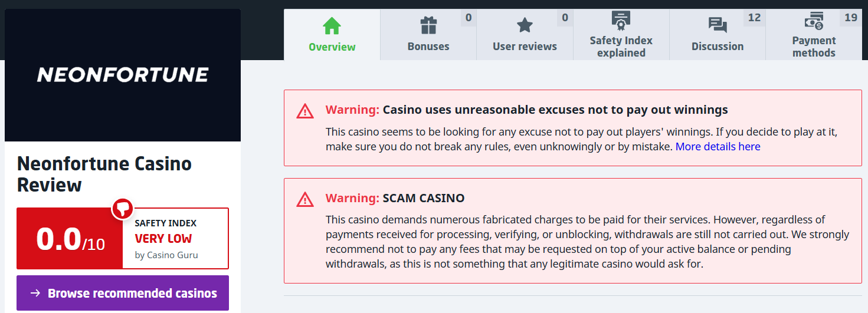The image size is (868, 313).
Task: Click the Discussion chat bubbles icon
Action: click(718, 25)
